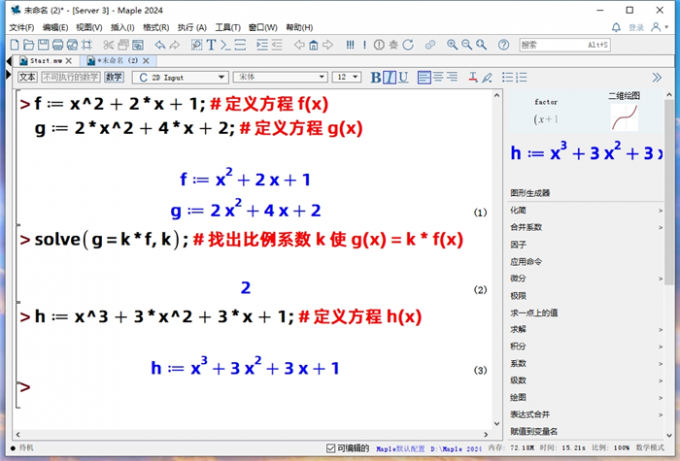
Task: Click the Underline formatting icon
Action: point(401,77)
